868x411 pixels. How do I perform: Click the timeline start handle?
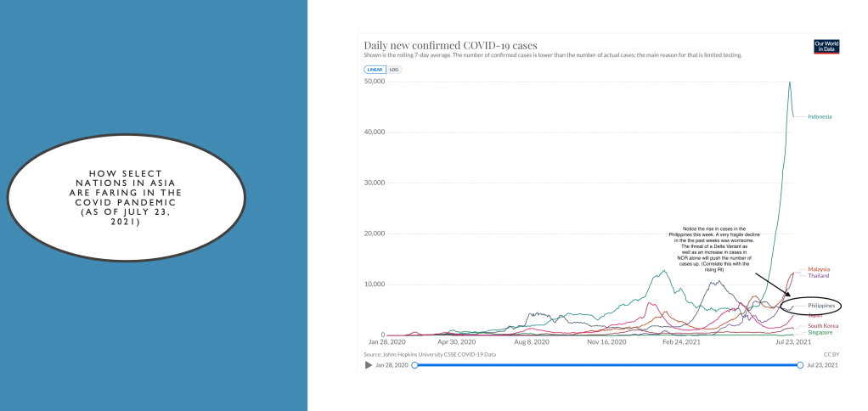tap(414, 365)
